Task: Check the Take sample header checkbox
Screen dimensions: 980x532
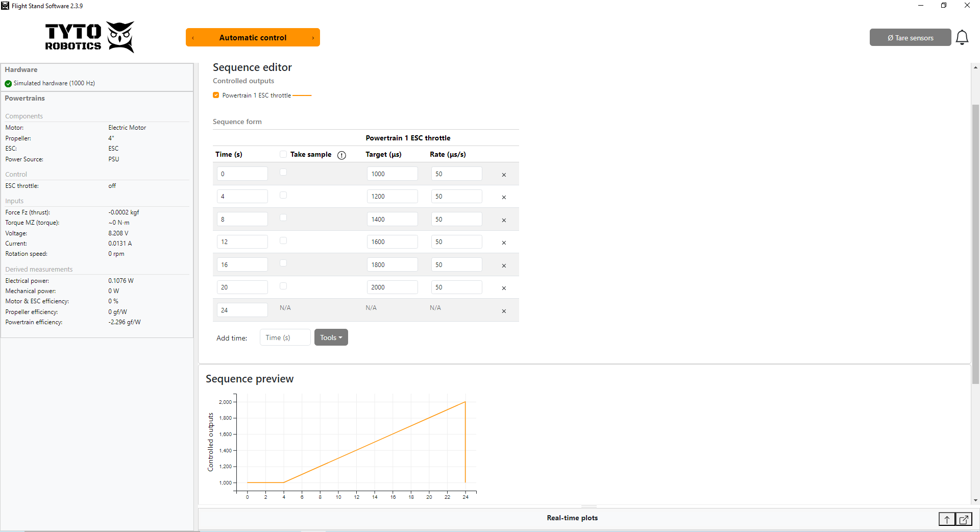Action: 283,154
